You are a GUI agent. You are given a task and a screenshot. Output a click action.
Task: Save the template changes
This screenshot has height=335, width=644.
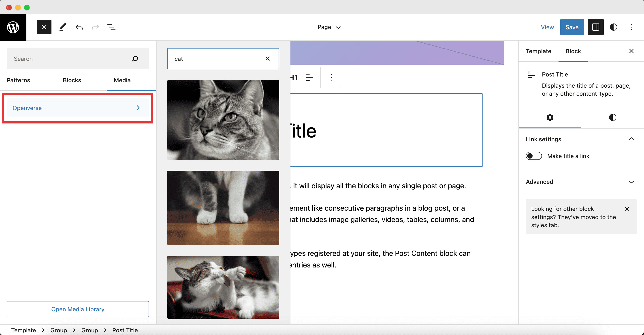572,27
